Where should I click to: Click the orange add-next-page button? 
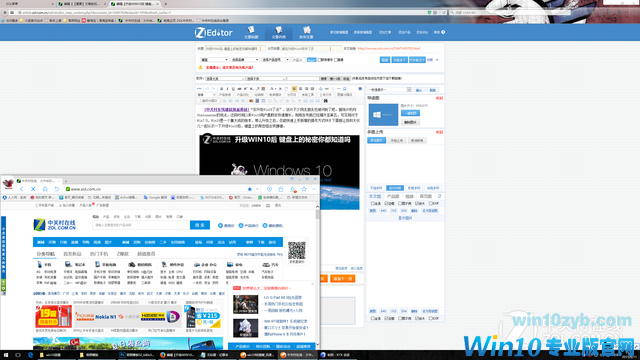coord(342,279)
